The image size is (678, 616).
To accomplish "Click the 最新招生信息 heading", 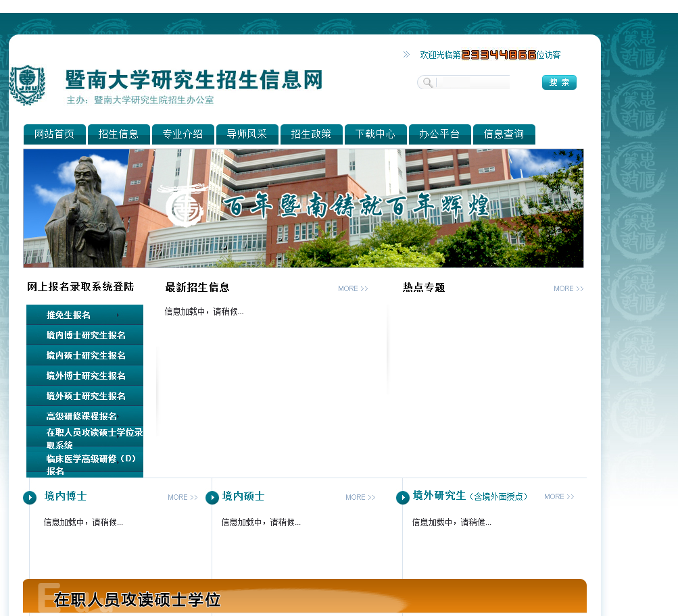I will [x=197, y=288].
